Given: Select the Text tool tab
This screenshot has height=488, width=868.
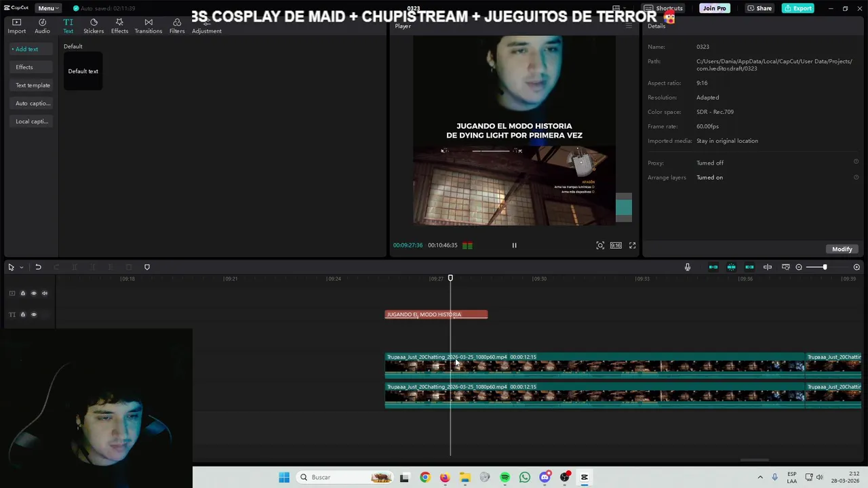Looking at the screenshot, I should pyautogui.click(x=68, y=26).
